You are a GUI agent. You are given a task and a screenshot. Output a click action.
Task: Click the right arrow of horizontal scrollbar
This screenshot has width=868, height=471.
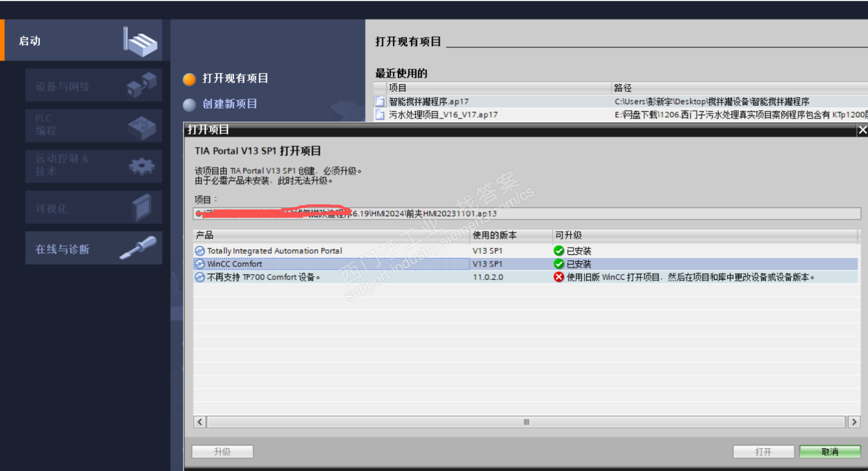click(854, 422)
